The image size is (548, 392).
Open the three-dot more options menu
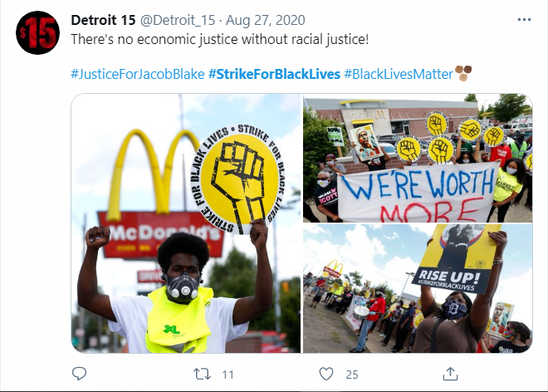524,20
